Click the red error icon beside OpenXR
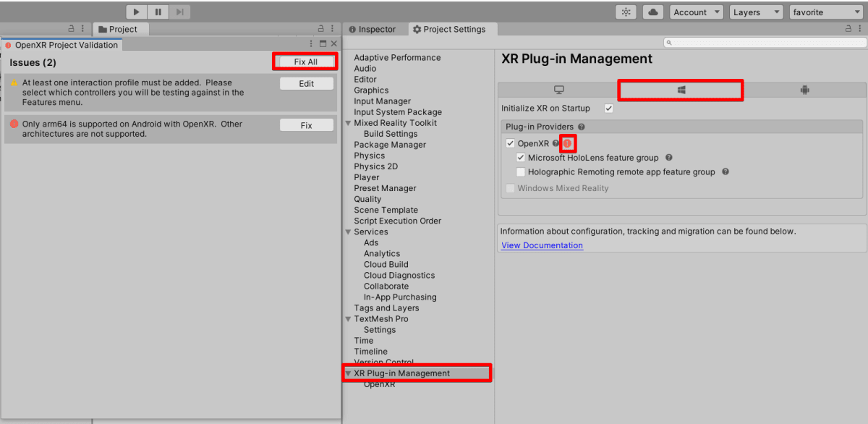The image size is (868, 424). [568, 143]
